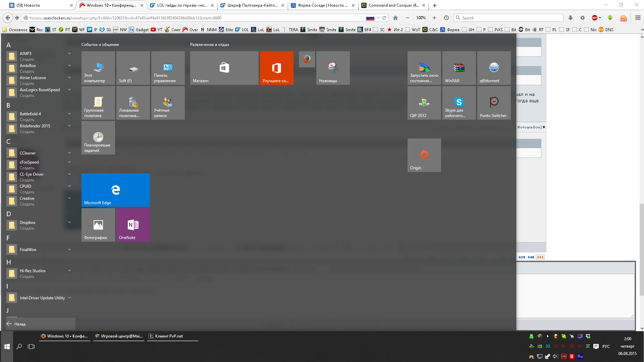The width and height of the screenshot is (644, 362).
Task: Open the Punto Switcher tile
Action: point(494,103)
